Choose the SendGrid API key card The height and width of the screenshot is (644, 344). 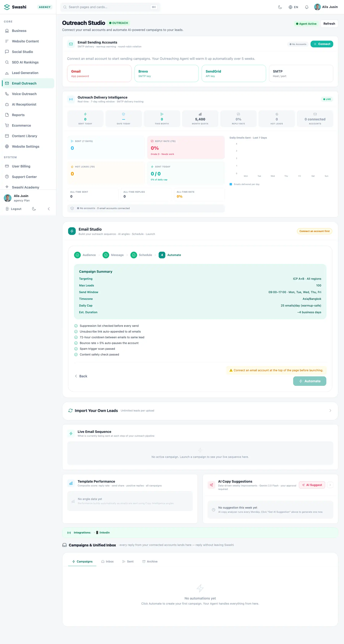234,73
